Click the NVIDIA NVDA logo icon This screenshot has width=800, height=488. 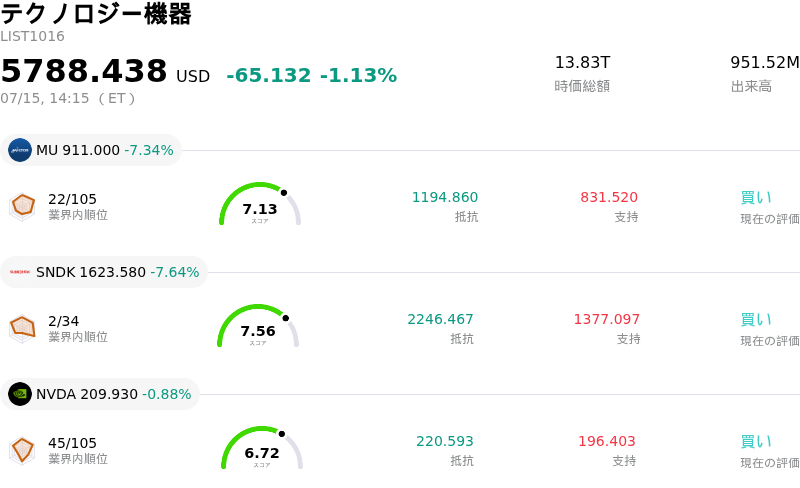[x=20, y=394]
